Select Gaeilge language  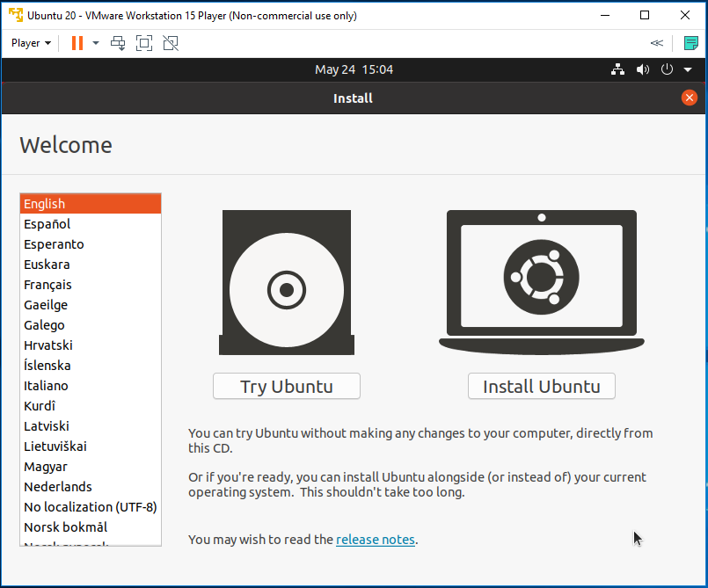[x=91, y=305]
